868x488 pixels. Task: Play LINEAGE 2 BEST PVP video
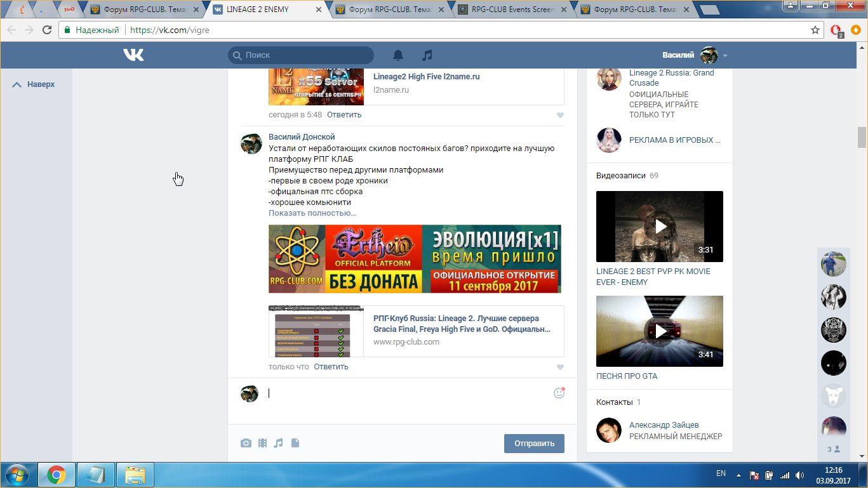tap(660, 227)
